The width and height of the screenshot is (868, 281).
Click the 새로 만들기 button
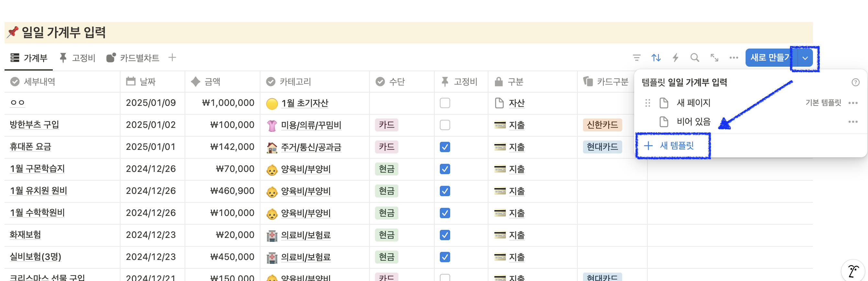771,58
